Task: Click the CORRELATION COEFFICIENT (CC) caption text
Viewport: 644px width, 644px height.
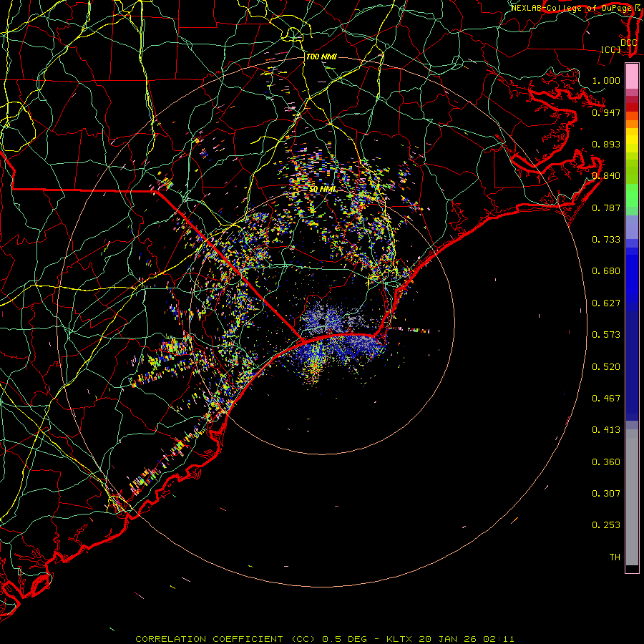Action: (x=225, y=639)
